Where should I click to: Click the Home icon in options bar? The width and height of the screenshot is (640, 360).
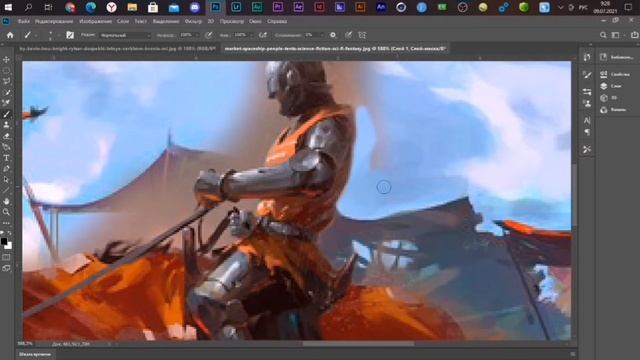tap(10, 35)
